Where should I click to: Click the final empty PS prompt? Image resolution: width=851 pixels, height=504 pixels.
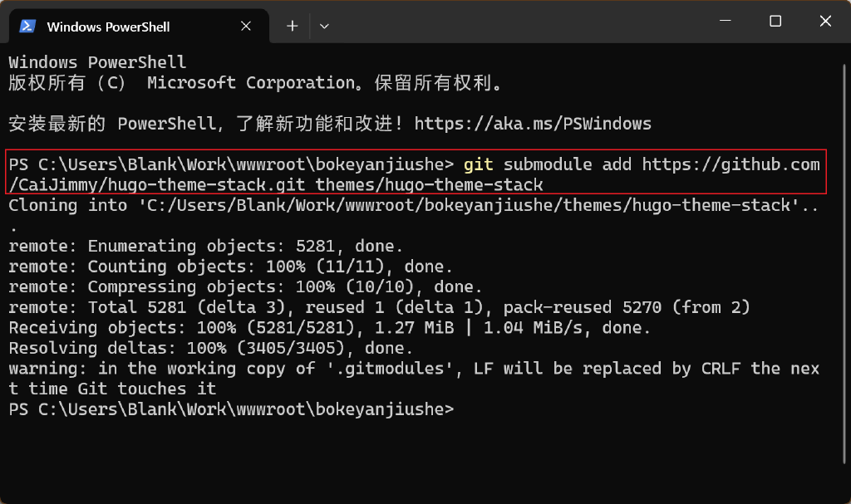[233, 409]
